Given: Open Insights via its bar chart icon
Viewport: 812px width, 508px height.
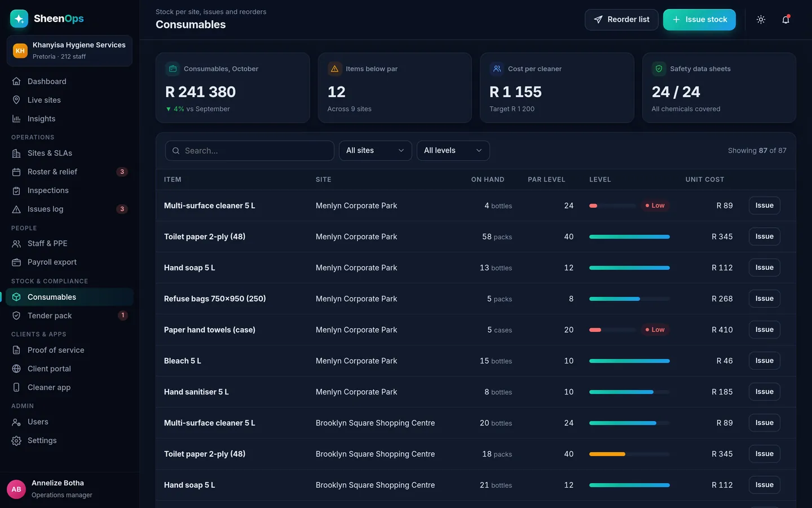Looking at the screenshot, I should click(x=16, y=119).
